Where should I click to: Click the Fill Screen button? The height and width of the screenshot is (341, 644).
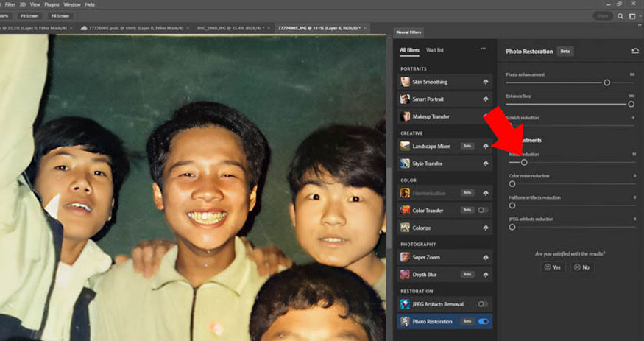60,16
